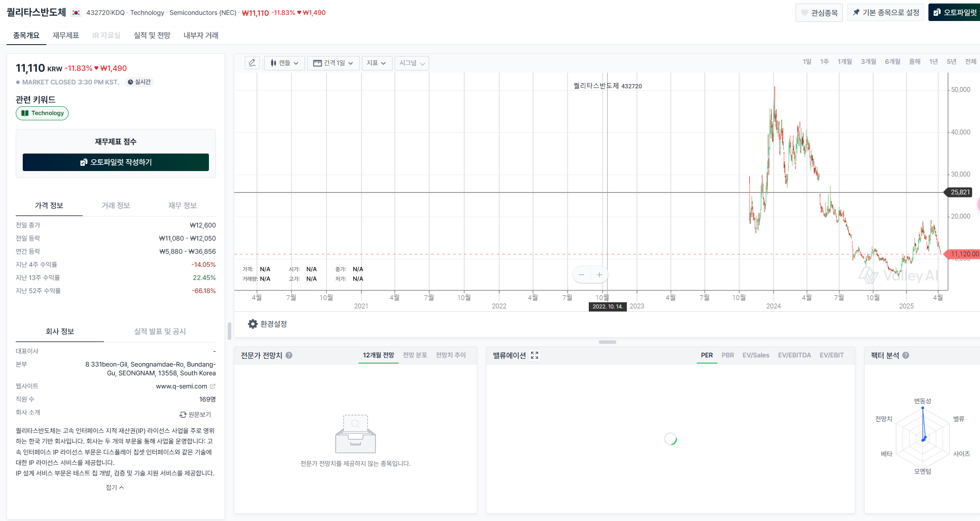Click the 원문보기 refresh icon

click(183, 414)
